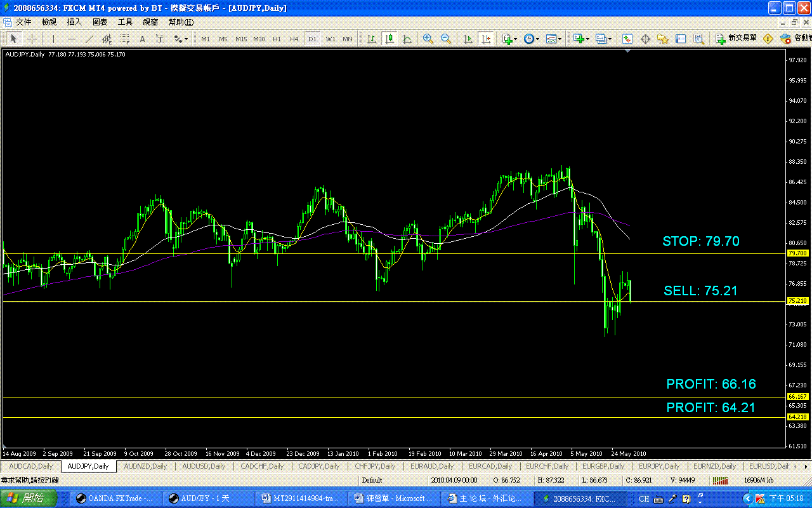Switch to the AUDCAD,Daily chart tab
The width and height of the screenshot is (812, 508).
pos(30,466)
